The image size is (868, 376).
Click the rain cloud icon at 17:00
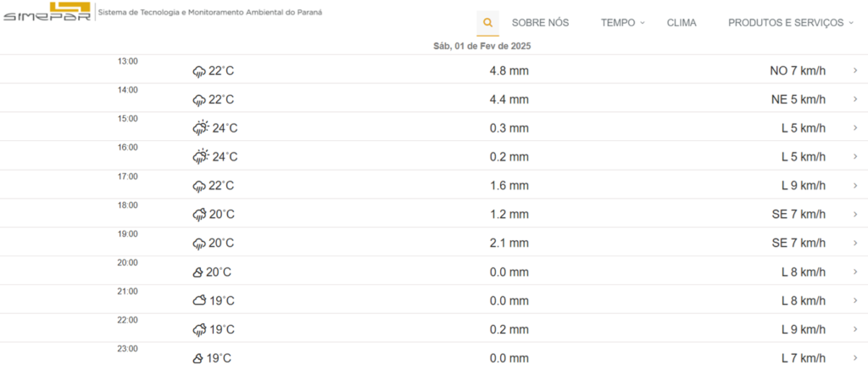point(199,187)
